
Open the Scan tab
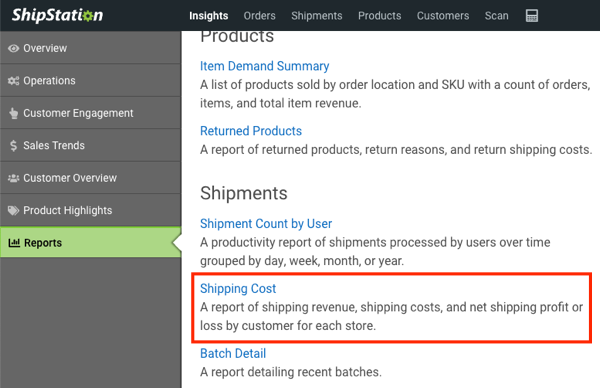[x=496, y=16]
